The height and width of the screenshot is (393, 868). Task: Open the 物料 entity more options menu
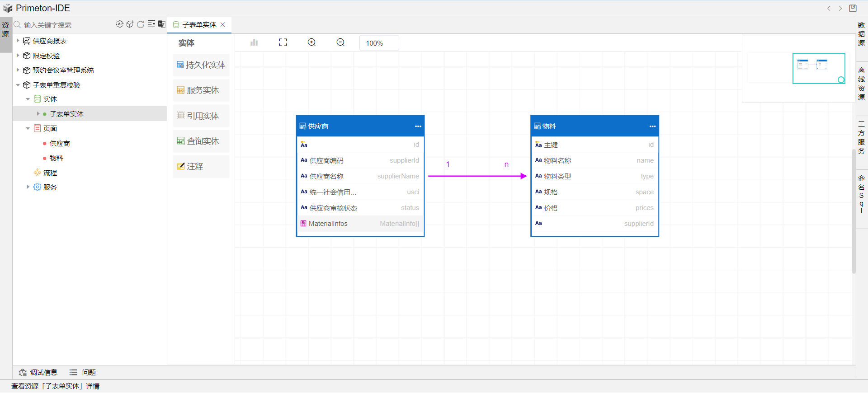click(652, 126)
